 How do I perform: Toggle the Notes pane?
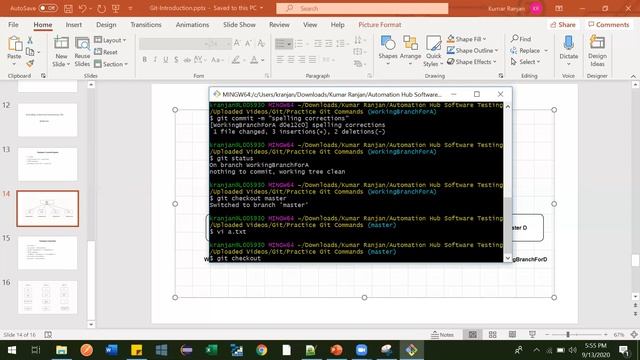442,334
